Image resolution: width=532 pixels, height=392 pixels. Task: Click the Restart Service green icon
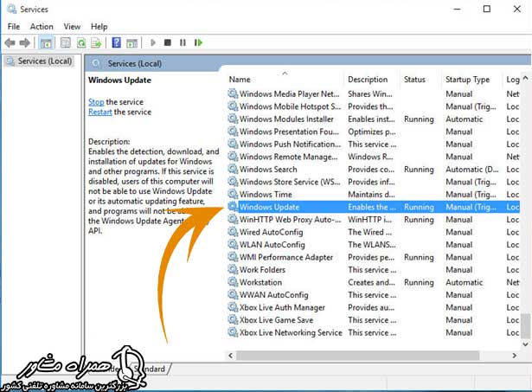point(198,42)
